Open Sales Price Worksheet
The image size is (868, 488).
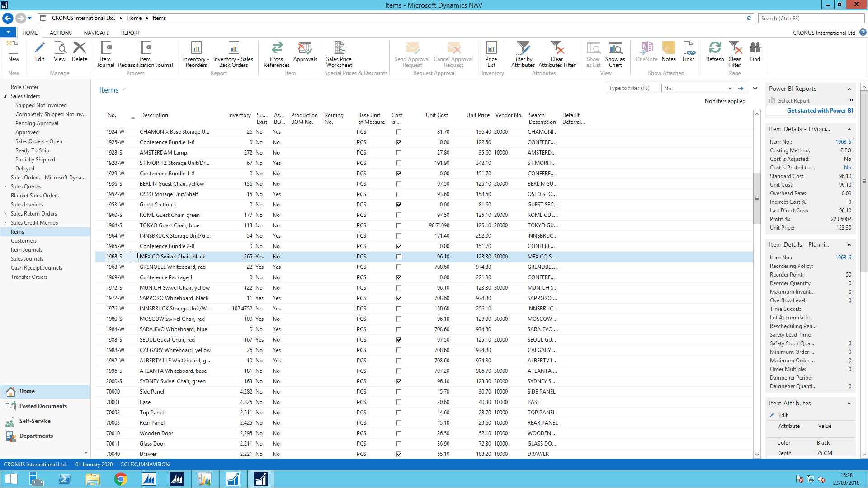[339, 54]
